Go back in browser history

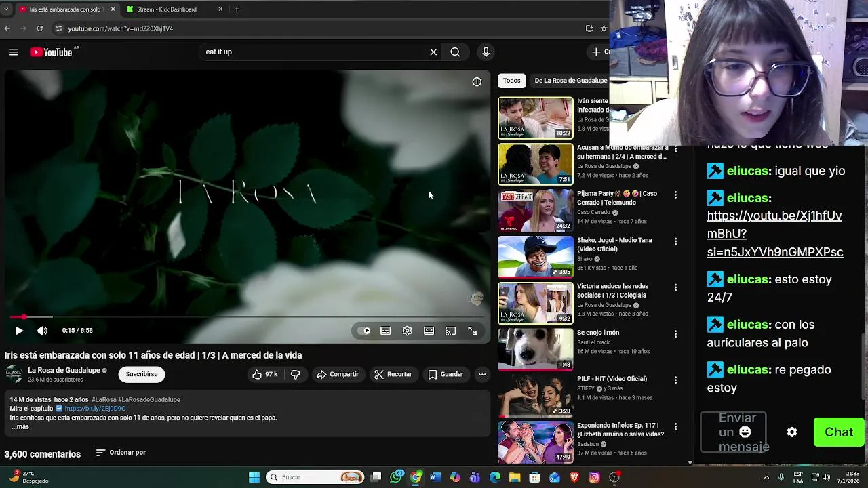point(7,28)
